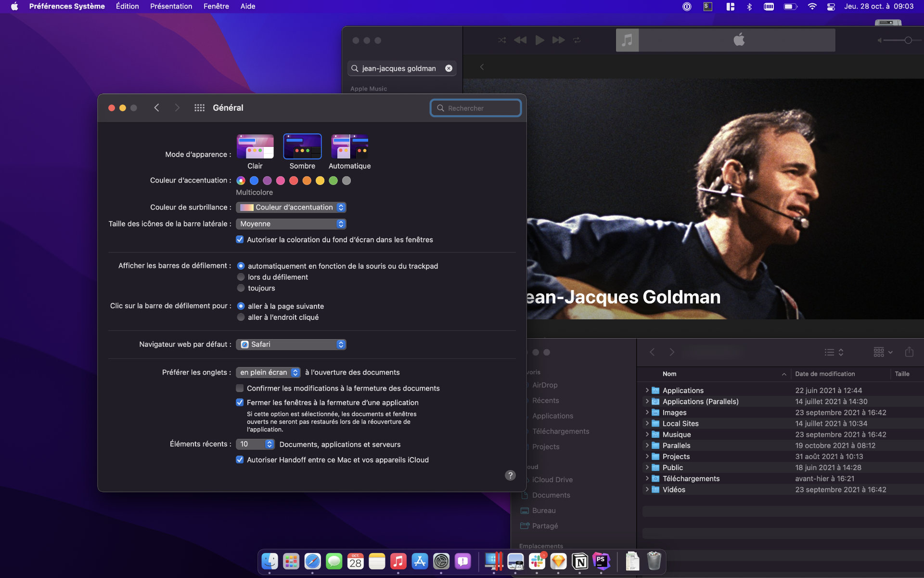Viewport: 924px width, 578px height.
Task: Open the help question mark button
Action: (510, 475)
